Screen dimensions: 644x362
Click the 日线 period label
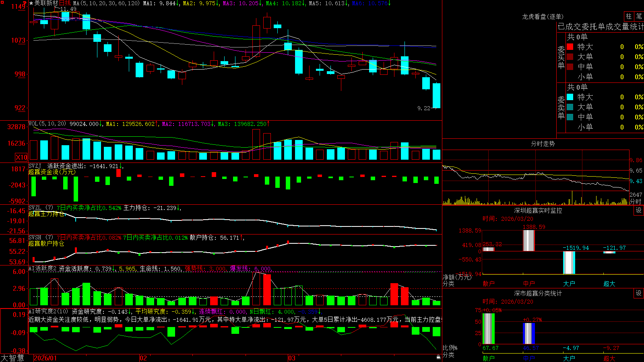click(x=64, y=3)
